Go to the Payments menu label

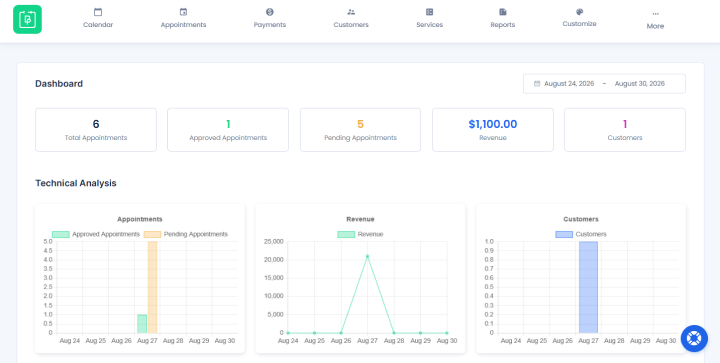coord(270,25)
